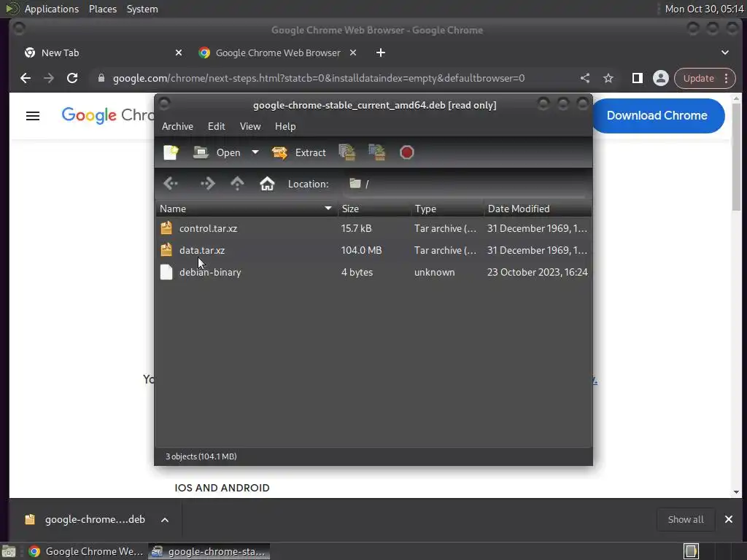This screenshot has width=747, height=560.
Task: Click the red Stop operation icon
Action: 406,152
